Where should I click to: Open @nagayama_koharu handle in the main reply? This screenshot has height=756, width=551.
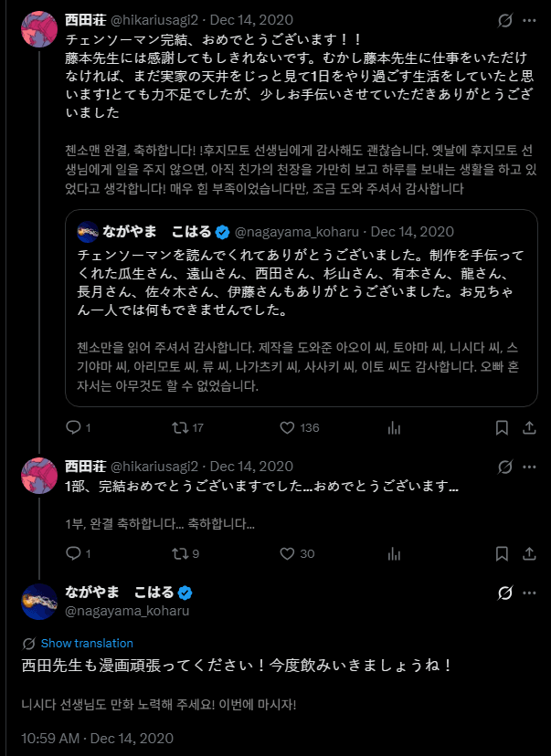tap(127, 611)
